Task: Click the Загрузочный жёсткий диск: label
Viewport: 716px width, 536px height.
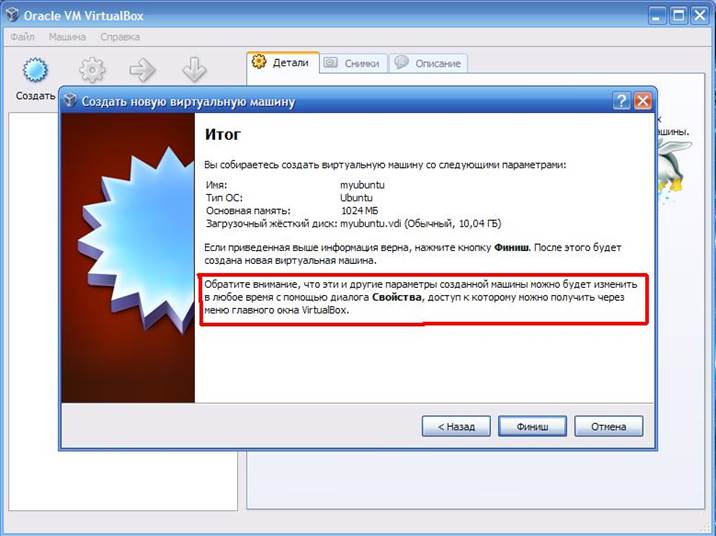Action: tap(272, 223)
